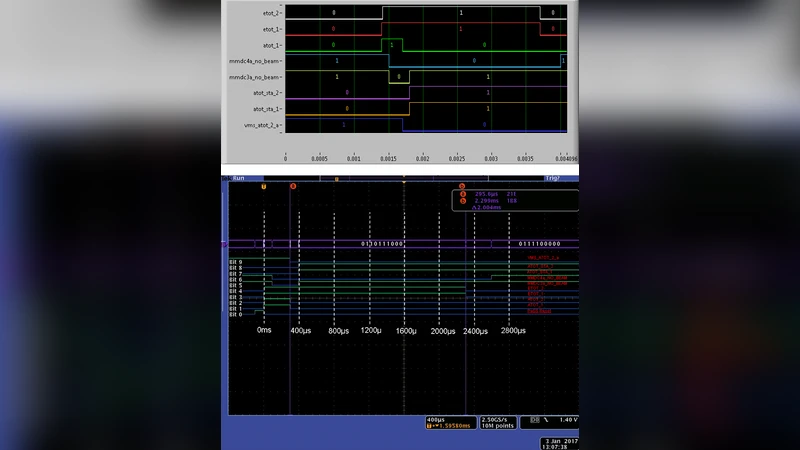
Task: Click the etot_2 signal label
Action: pos(271,13)
